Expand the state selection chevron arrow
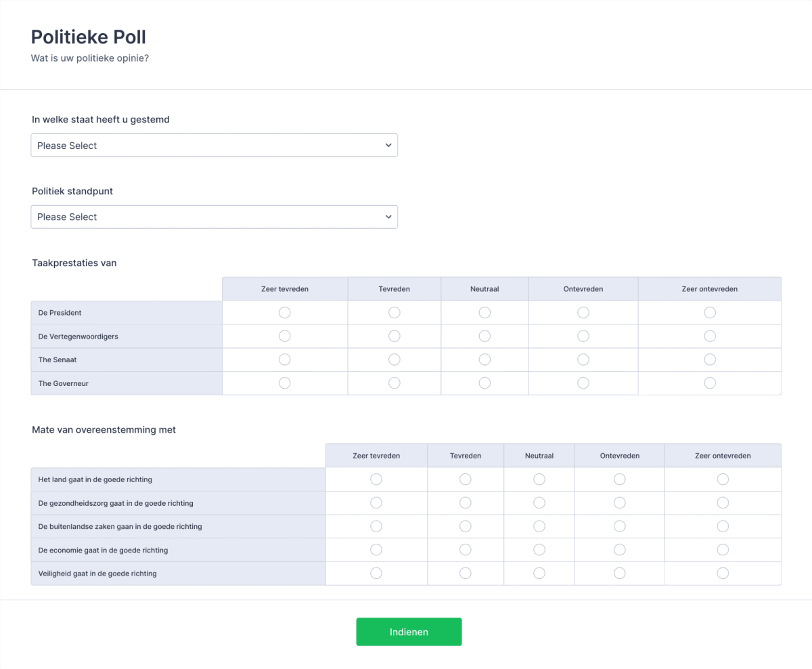Screen dimensions: 812x669 pos(388,145)
